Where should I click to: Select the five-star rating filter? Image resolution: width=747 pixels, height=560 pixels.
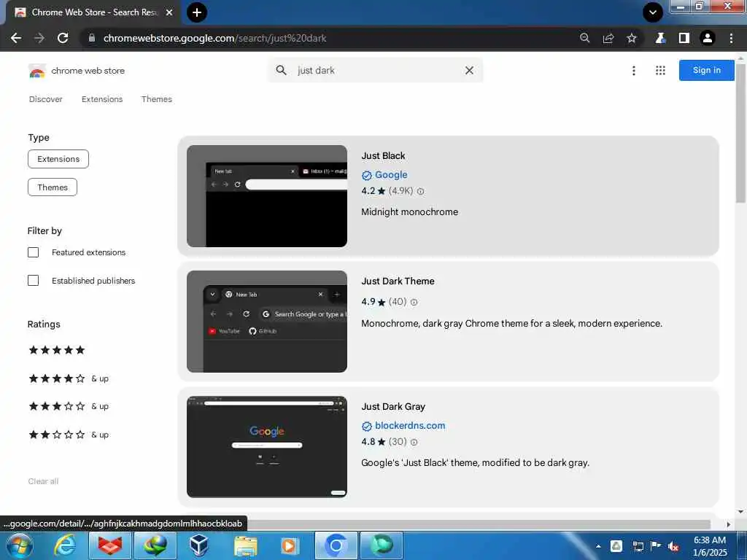click(x=57, y=350)
